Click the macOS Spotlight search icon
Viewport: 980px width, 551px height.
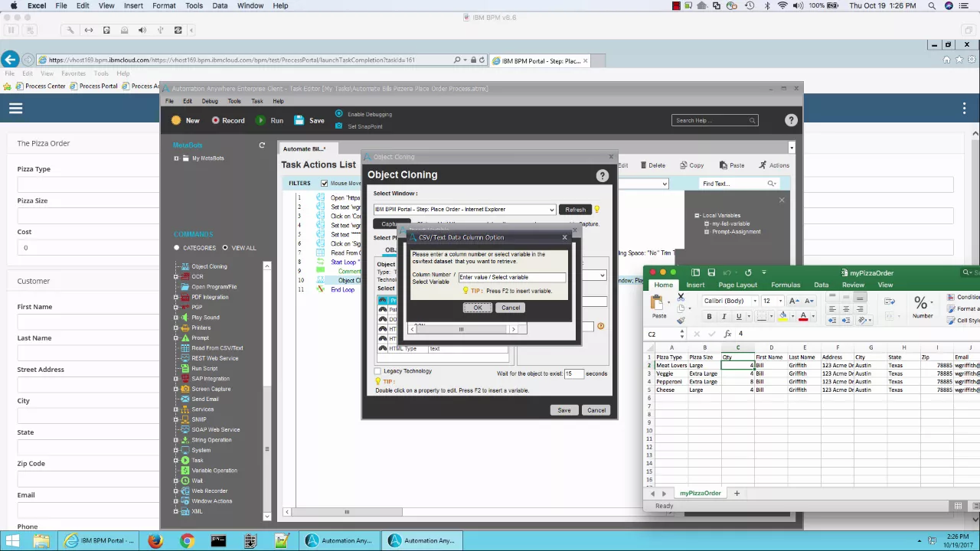pyautogui.click(x=932, y=5)
